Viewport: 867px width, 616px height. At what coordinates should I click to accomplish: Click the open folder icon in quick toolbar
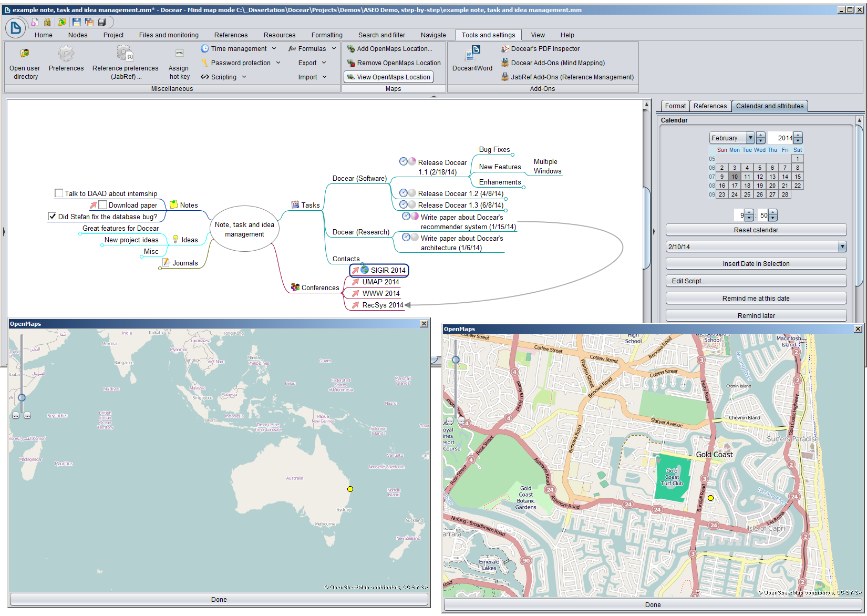coord(62,22)
